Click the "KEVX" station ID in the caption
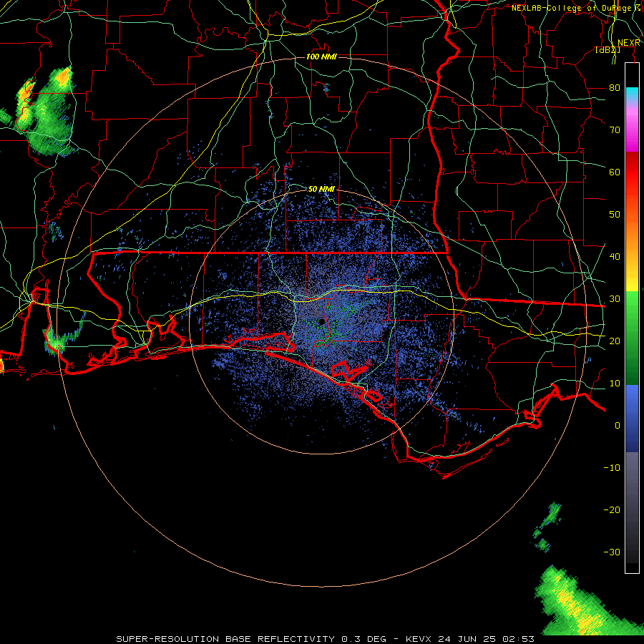Viewport: 644px width, 644px height. 419,639
